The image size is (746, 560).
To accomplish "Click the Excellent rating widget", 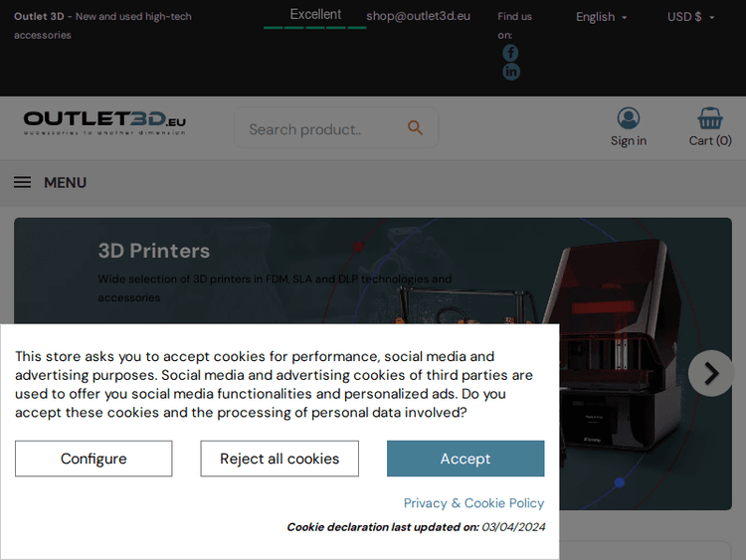I will tap(315, 16).
